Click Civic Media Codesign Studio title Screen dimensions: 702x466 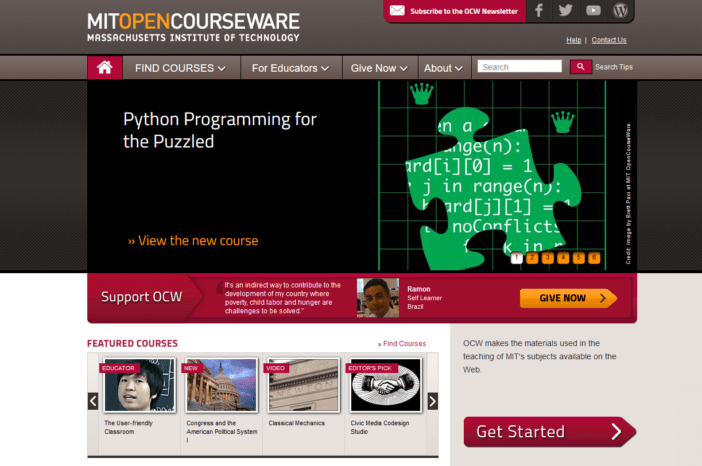[x=380, y=427]
